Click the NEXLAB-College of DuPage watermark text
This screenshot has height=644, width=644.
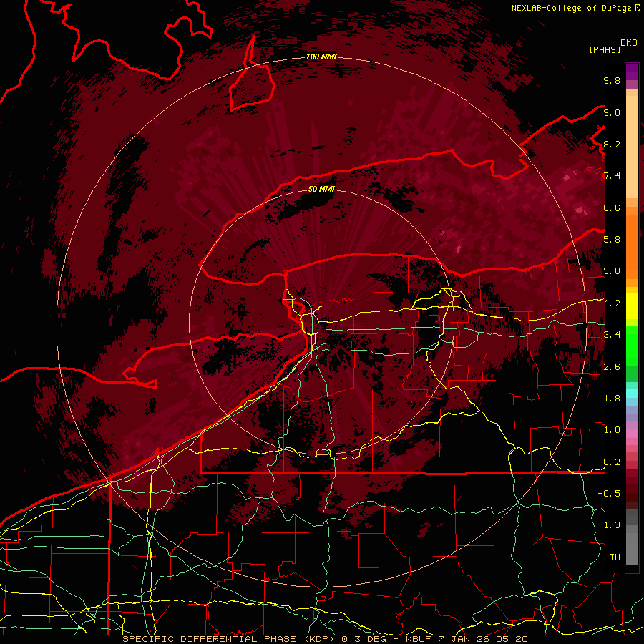click(x=575, y=8)
